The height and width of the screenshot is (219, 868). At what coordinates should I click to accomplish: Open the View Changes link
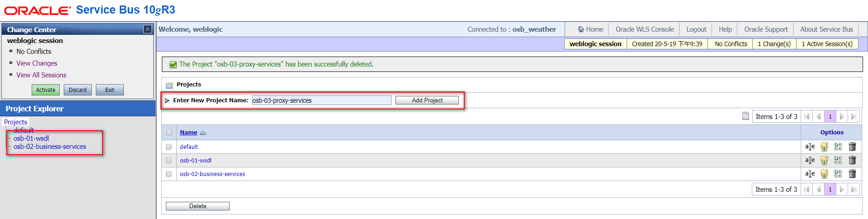[x=37, y=63]
